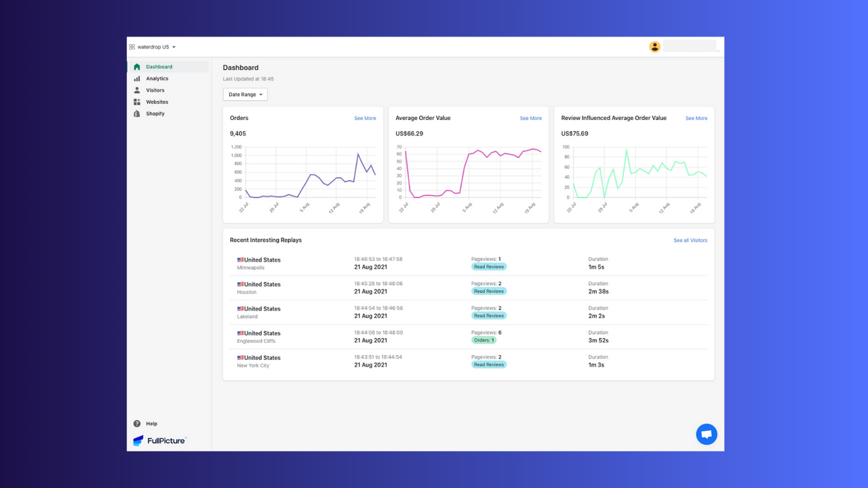Open the Help question mark icon
This screenshot has height=488, width=868.
pos(137,423)
